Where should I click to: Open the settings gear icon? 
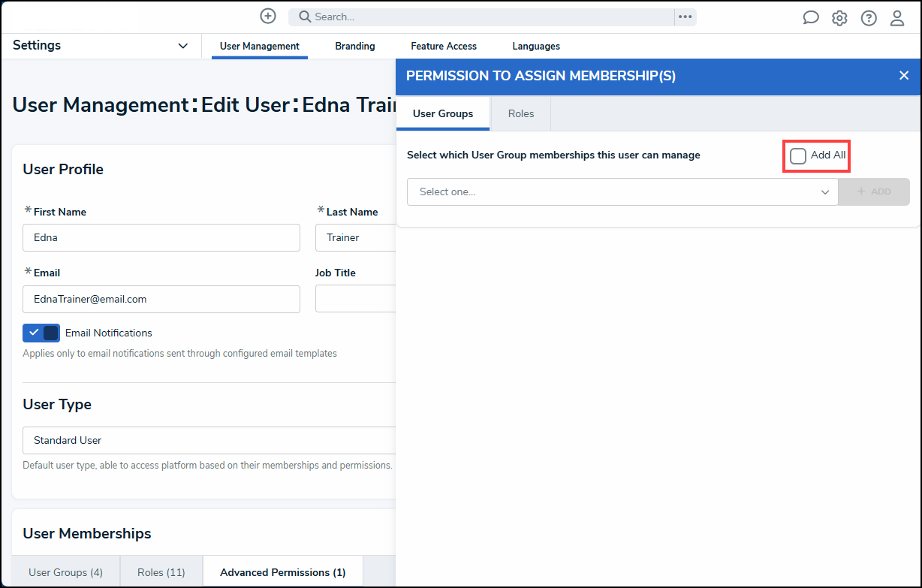[x=839, y=18]
